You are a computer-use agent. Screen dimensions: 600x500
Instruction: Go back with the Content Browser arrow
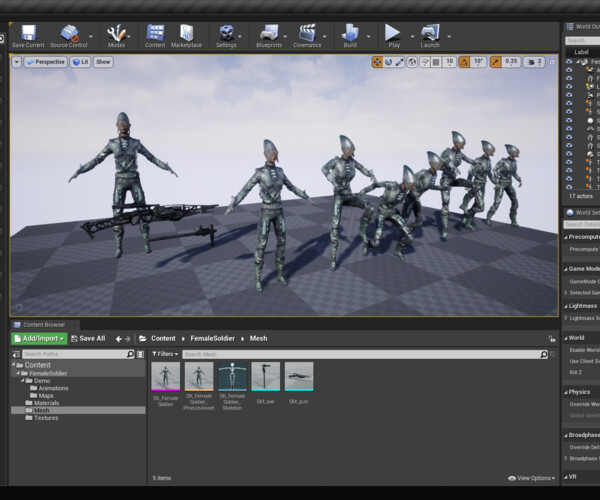119,339
